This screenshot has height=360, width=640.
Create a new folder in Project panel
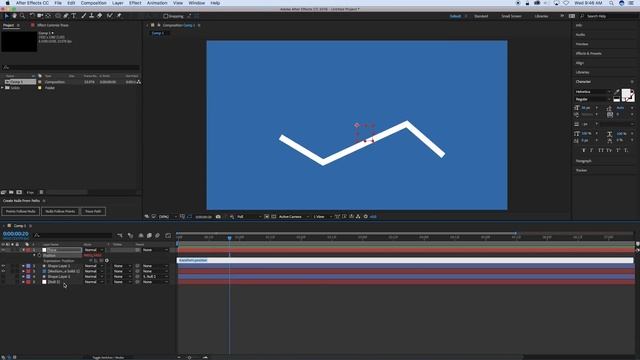(x=11, y=192)
